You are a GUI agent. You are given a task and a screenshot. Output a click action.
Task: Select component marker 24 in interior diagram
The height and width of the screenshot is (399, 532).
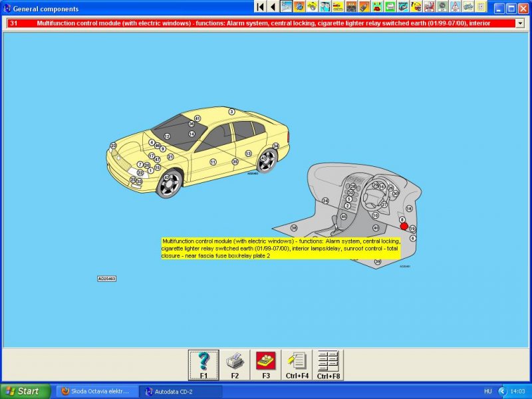(x=325, y=201)
